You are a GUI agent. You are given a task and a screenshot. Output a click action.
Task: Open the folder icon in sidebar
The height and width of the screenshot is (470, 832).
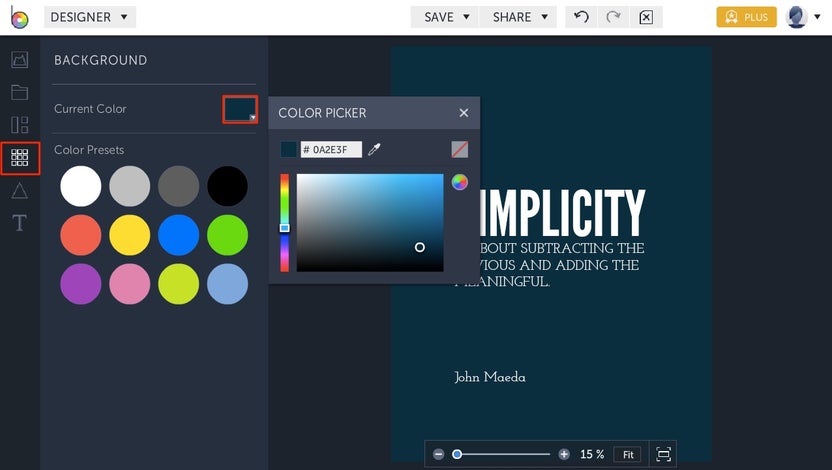[20, 92]
